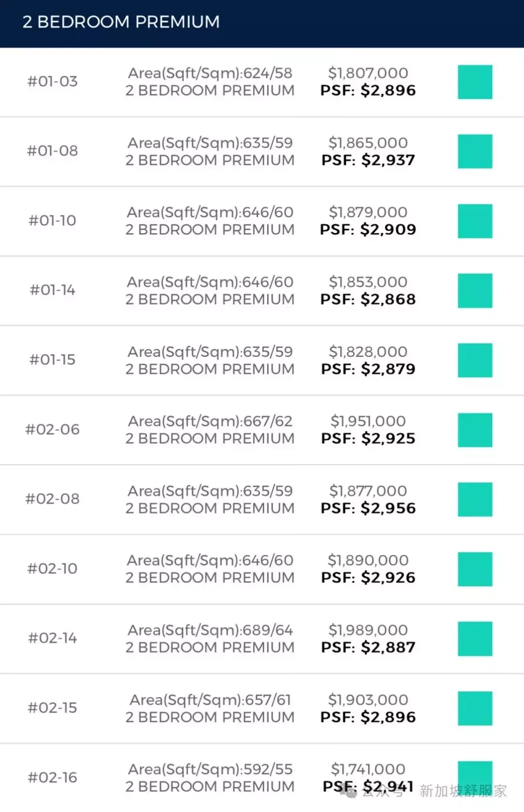Tap teal status square for #02-10
This screenshot has width=524, height=812.
(x=475, y=569)
